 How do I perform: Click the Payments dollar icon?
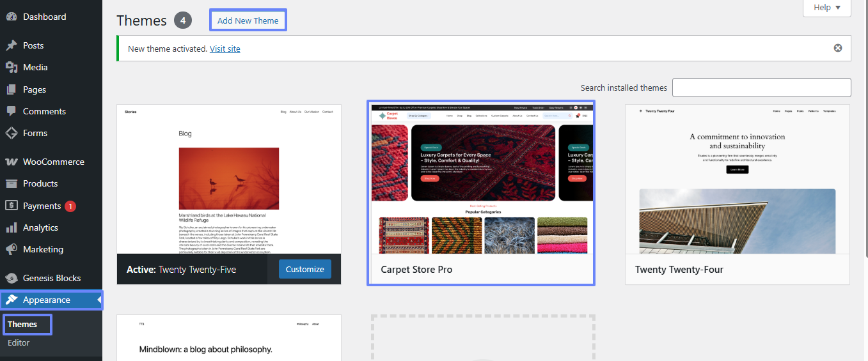coord(11,206)
